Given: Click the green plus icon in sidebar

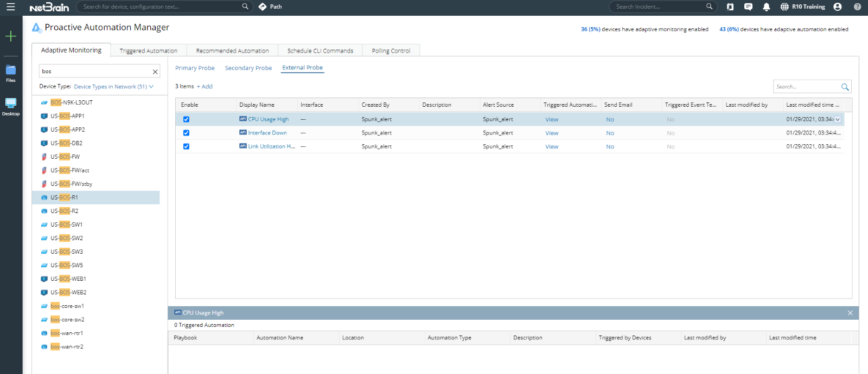Looking at the screenshot, I should point(11,36).
